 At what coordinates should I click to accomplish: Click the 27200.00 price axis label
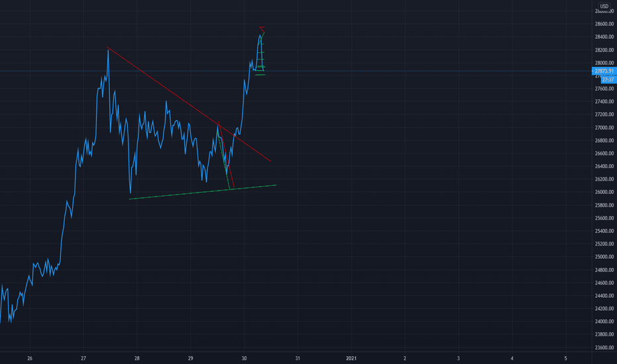pos(604,114)
